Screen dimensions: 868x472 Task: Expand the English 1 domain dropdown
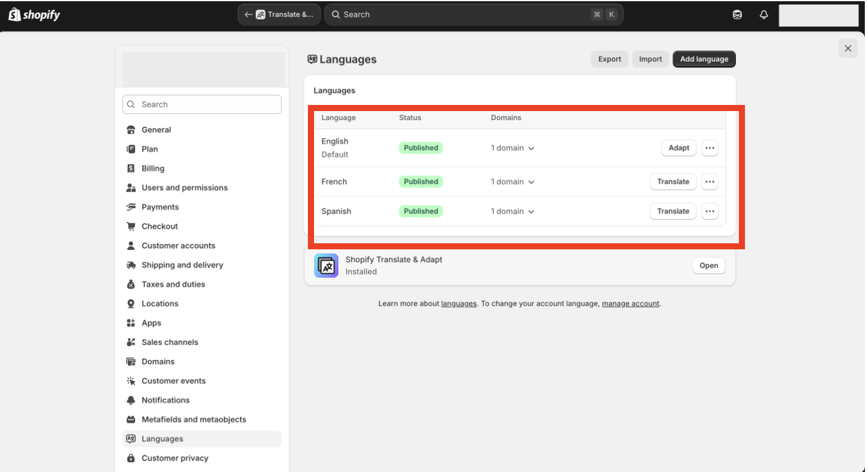[513, 148]
